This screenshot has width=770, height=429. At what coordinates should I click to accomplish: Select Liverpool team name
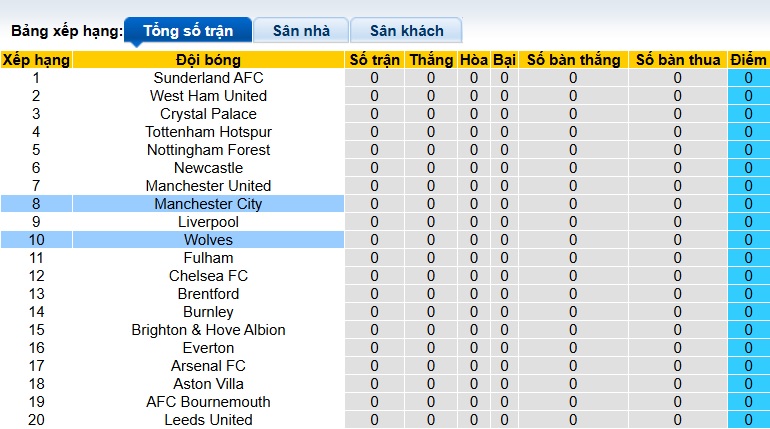tap(208, 222)
